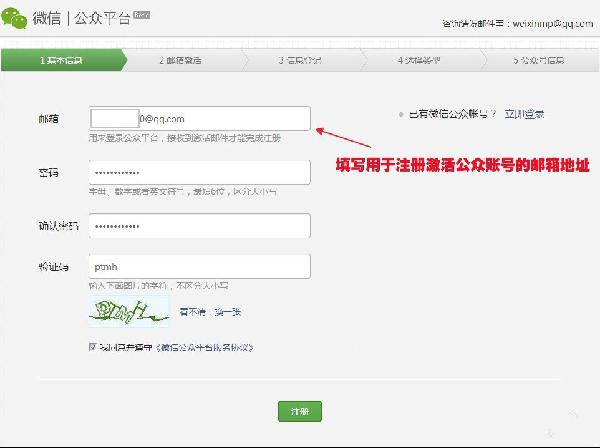This screenshot has width=600, height=448.
Task: Focus the 密码 password field
Action: (199, 172)
